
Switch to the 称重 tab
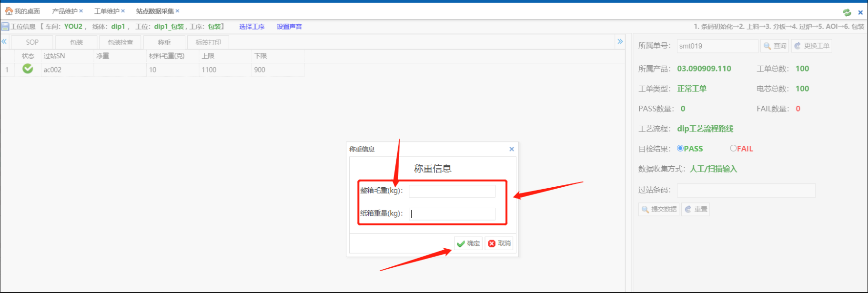tap(164, 42)
